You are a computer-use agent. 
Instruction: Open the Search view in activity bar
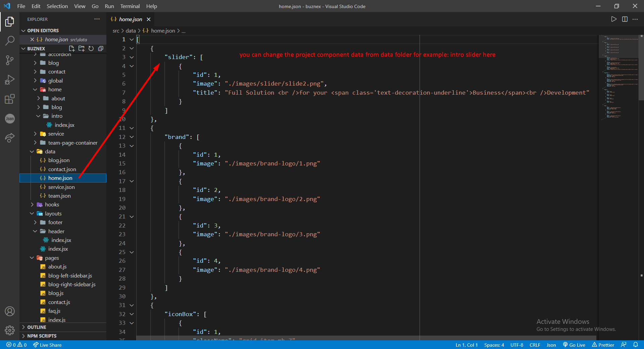click(10, 41)
